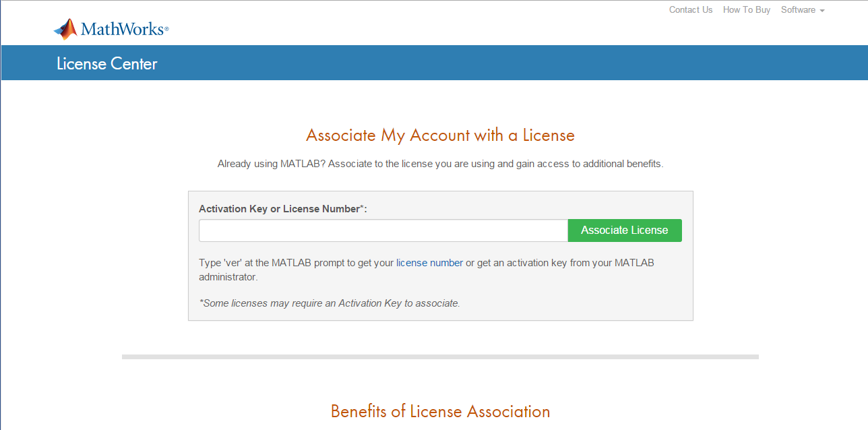Click the 'Activation Key or License Number*:' label
Viewport: 868px width, 430px height.
click(282, 209)
